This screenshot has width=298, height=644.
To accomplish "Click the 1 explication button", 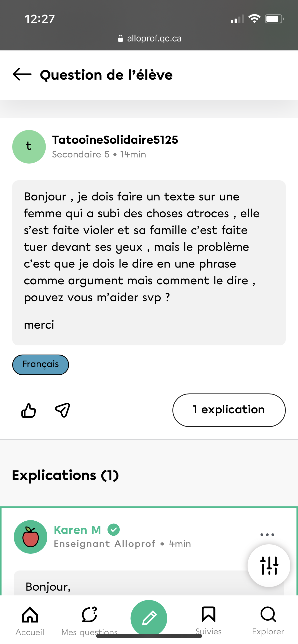I will pyautogui.click(x=229, y=410).
